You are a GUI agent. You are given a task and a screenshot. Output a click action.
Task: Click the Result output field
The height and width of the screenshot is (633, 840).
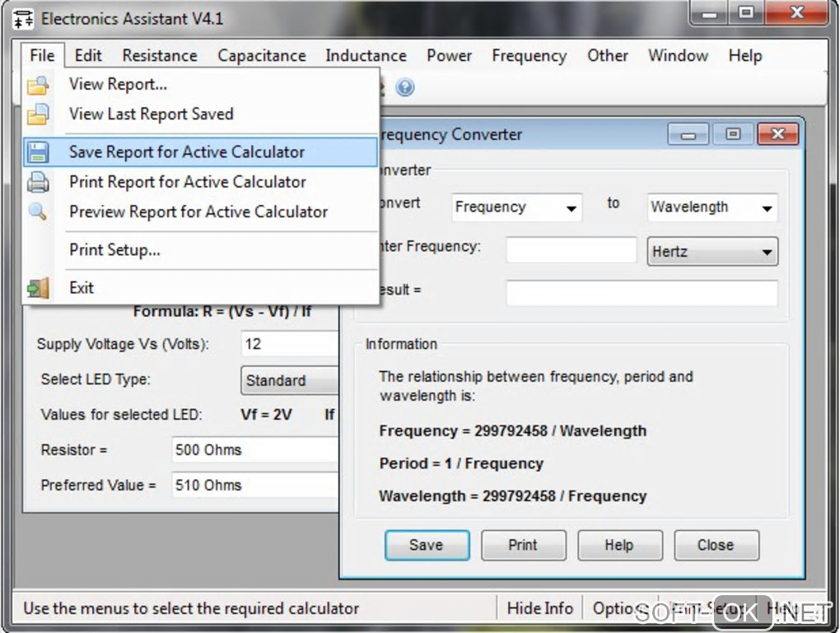click(642, 293)
